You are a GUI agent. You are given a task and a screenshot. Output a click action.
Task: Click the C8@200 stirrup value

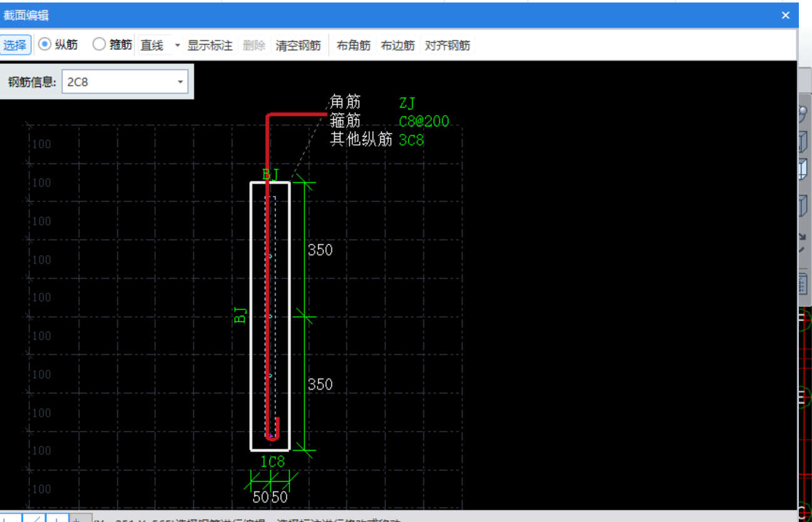(424, 122)
